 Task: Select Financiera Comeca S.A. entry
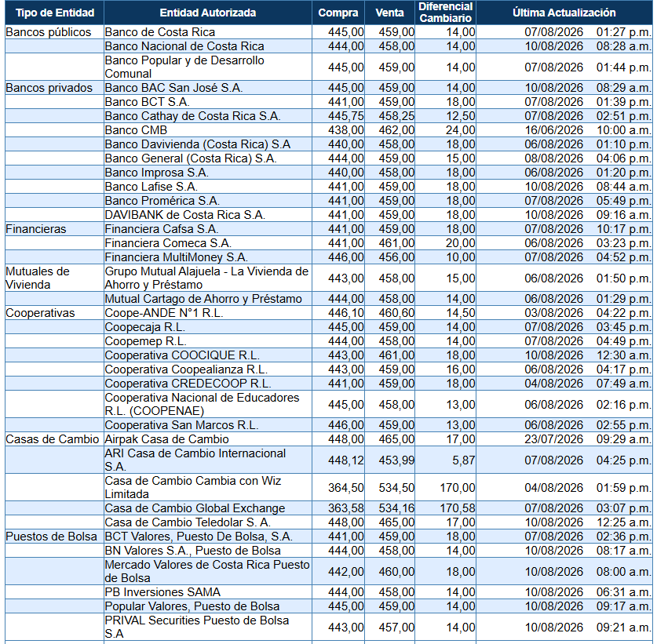168,243
